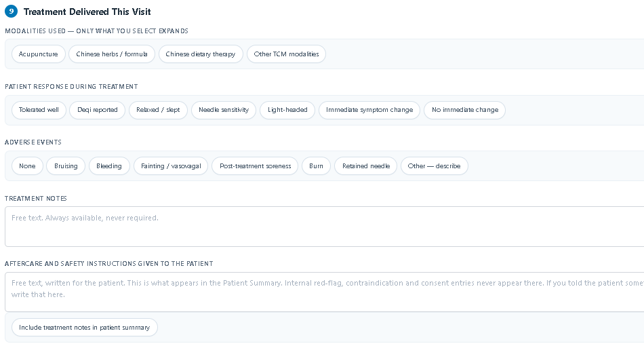
Task: Toggle Post-treatment soreness adverse event
Action: click(255, 166)
